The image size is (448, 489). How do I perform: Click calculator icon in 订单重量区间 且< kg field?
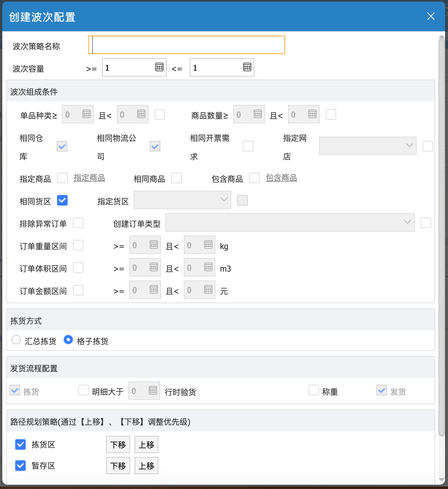click(208, 244)
